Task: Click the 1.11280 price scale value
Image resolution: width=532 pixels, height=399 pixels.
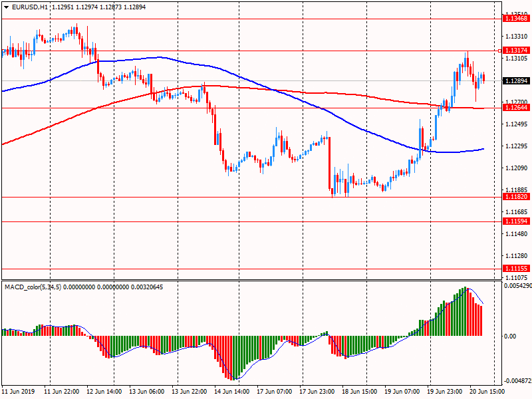Action: pos(517,256)
